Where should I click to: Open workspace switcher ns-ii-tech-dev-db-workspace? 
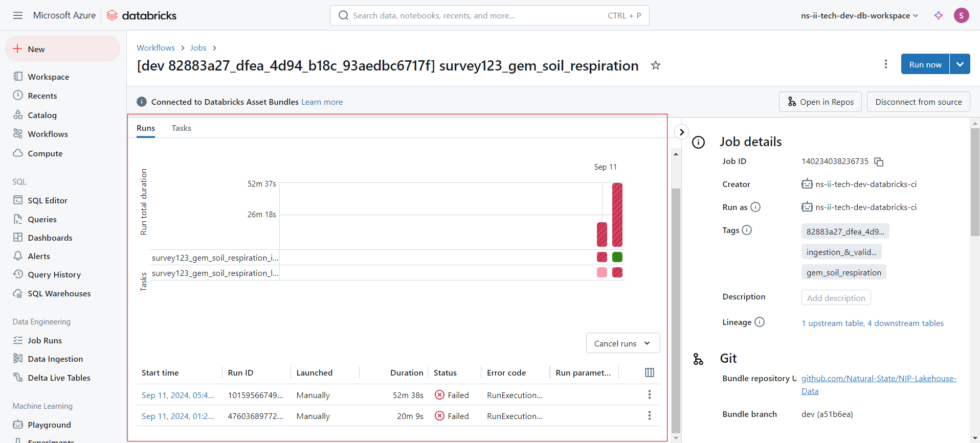(x=859, y=15)
